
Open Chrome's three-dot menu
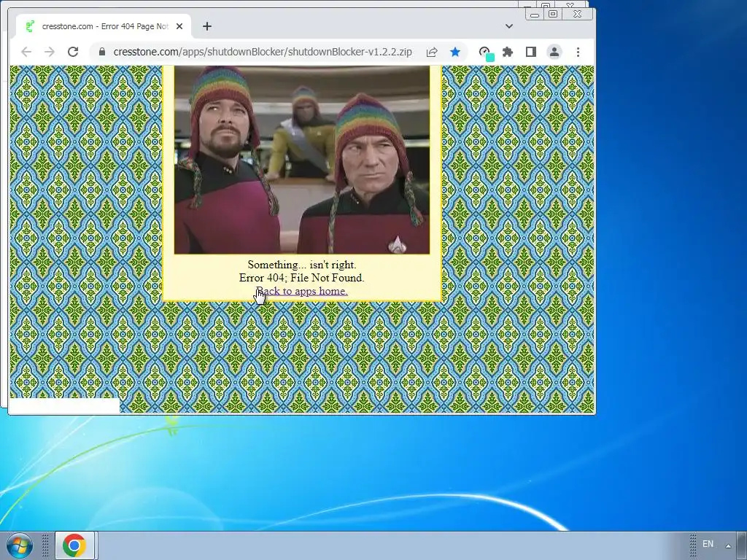click(x=578, y=52)
